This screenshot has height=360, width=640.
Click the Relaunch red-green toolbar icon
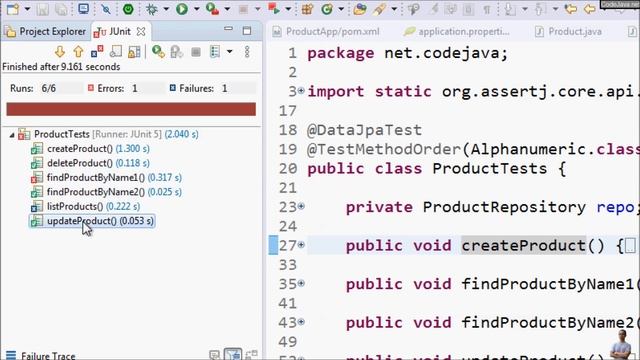(x=273, y=9)
